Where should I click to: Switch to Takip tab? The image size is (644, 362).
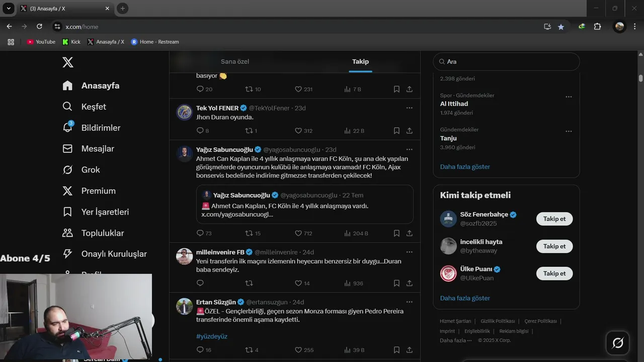pos(360,61)
